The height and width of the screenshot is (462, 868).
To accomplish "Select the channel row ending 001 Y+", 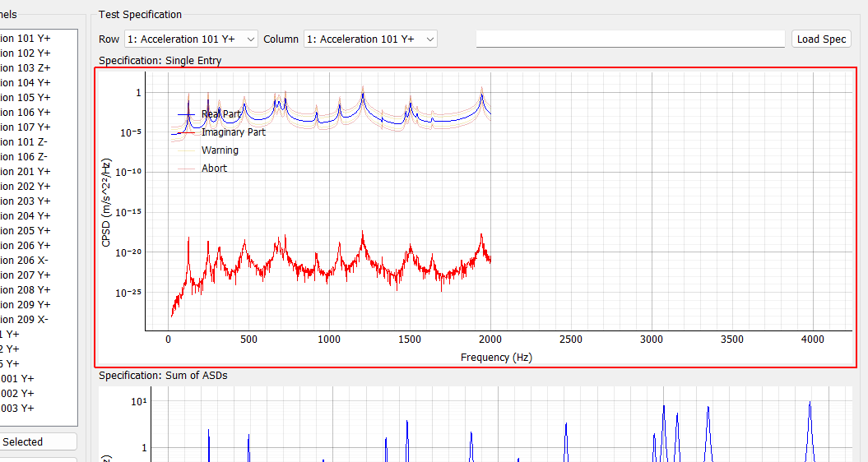I will tap(38, 378).
